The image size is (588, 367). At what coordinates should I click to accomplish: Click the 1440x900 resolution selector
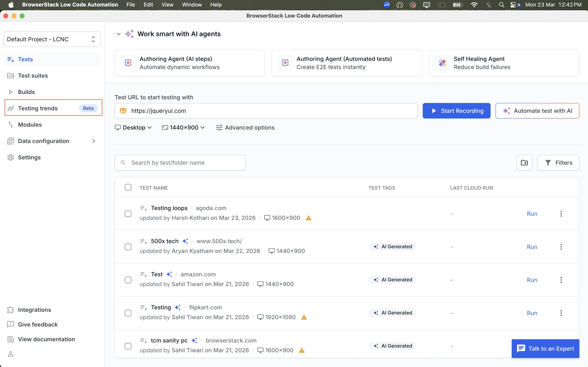[184, 128]
